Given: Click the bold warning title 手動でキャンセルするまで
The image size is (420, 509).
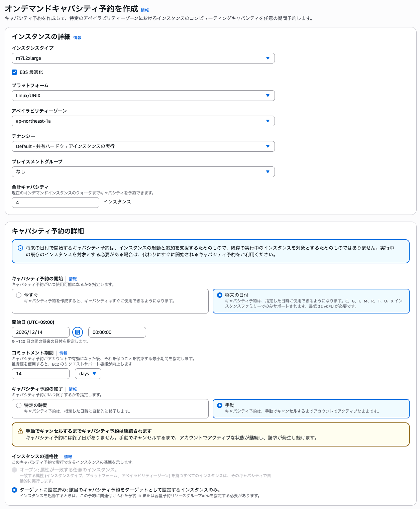Looking at the screenshot, I should pos(89,431).
